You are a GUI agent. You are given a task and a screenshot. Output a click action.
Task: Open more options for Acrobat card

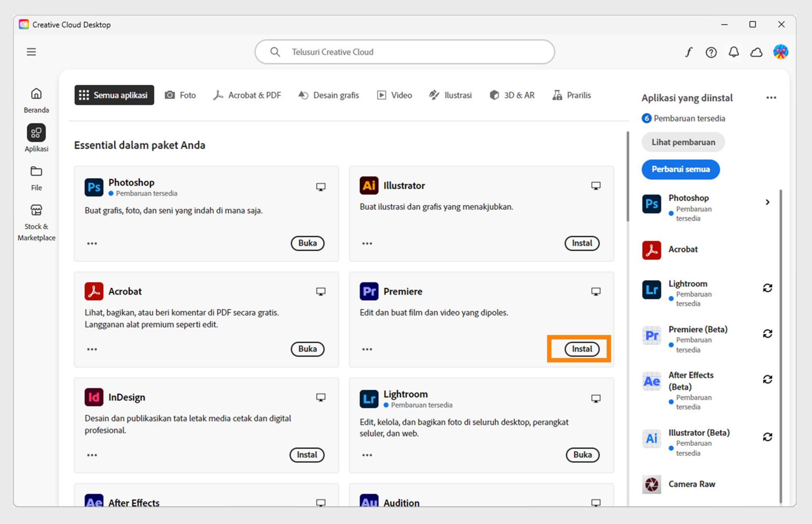tap(92, 349)
